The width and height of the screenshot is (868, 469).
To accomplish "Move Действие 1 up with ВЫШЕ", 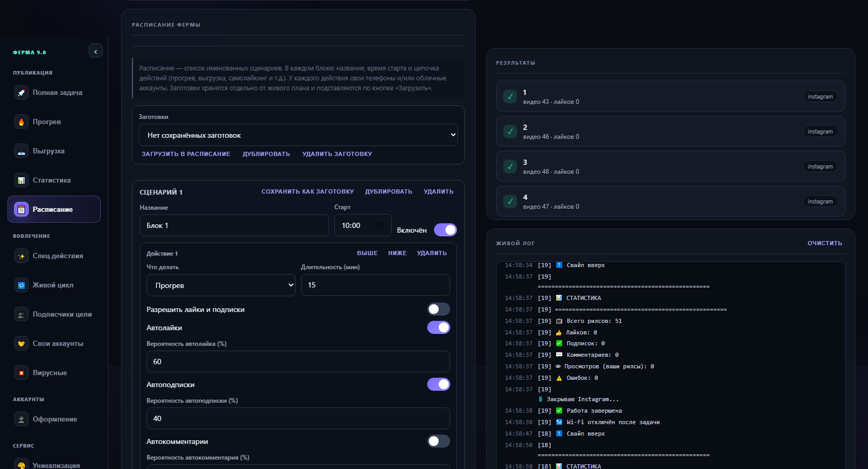I will coord(367,254).
